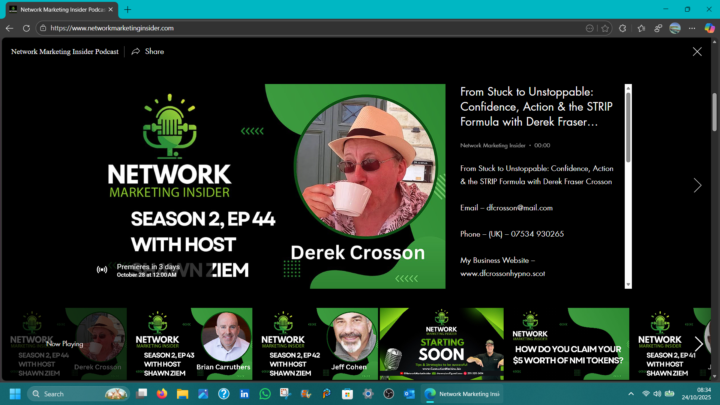The image size is (720, 405).
Task: Open File Explorer from taskbar
Action: [182, 394]
